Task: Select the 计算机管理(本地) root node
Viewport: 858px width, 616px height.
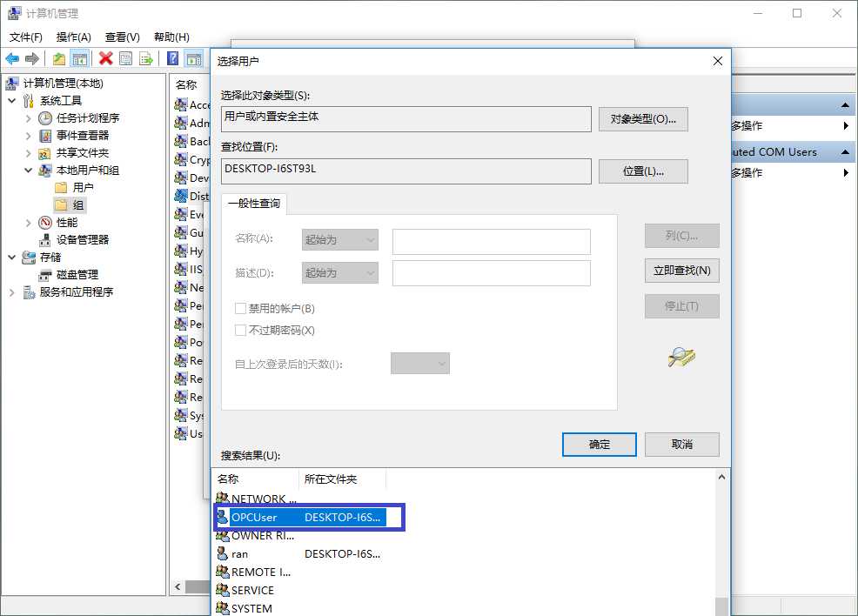Action: tap(63, 84)
